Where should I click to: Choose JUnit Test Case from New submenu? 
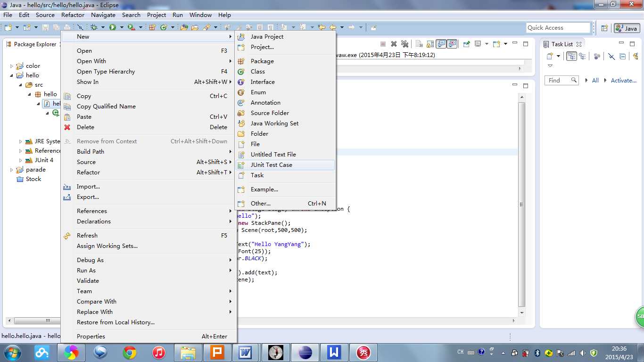tap(286, 165)
